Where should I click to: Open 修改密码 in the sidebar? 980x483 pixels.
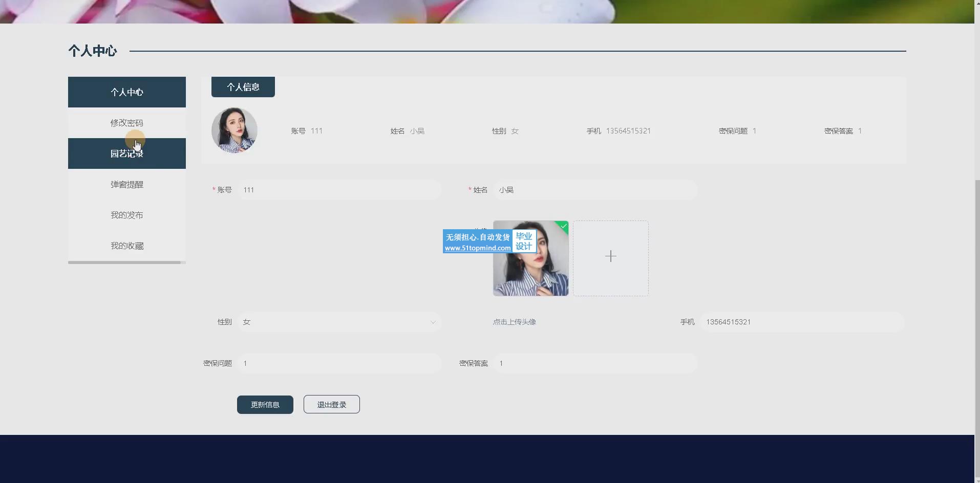click(126, 123)
